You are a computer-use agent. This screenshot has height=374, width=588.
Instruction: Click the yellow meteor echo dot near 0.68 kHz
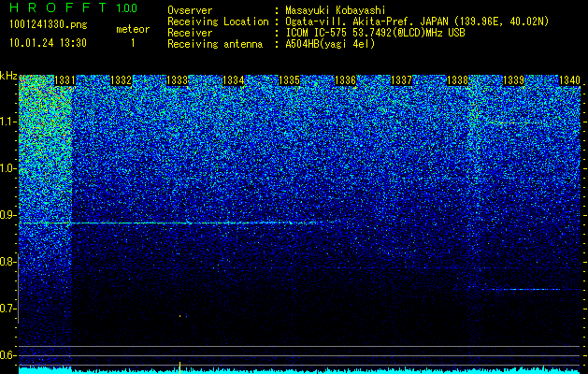180,316
